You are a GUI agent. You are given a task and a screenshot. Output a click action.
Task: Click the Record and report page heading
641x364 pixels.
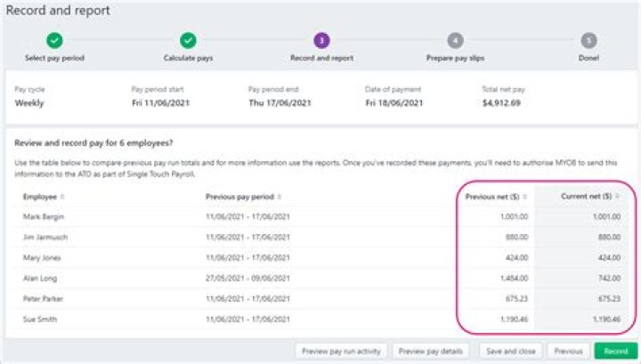pos(58,11)
